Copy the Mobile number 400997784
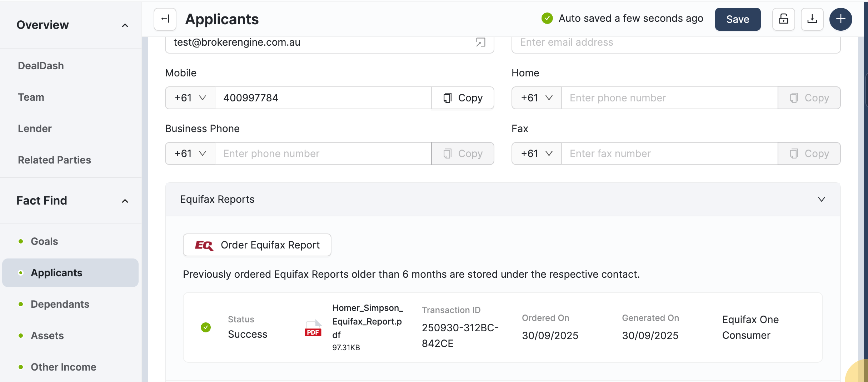Viewport: 868px width, 382px height. [463, 98]
